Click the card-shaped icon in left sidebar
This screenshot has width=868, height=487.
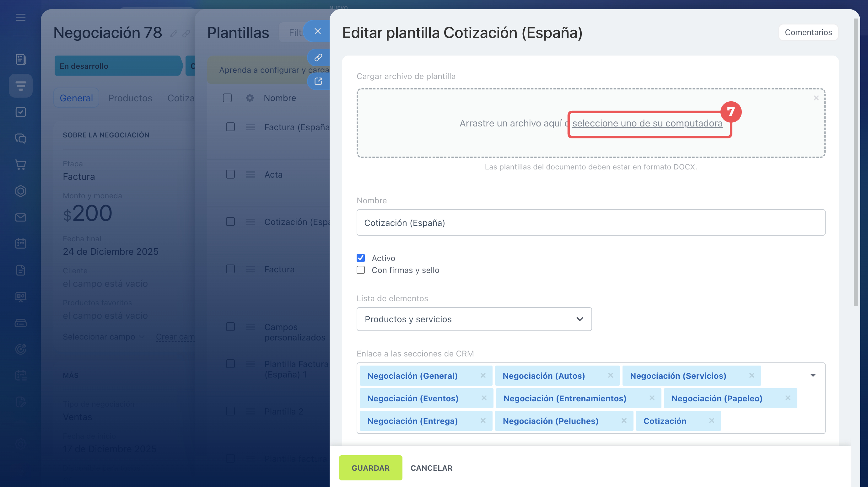[x=20, y=323]
